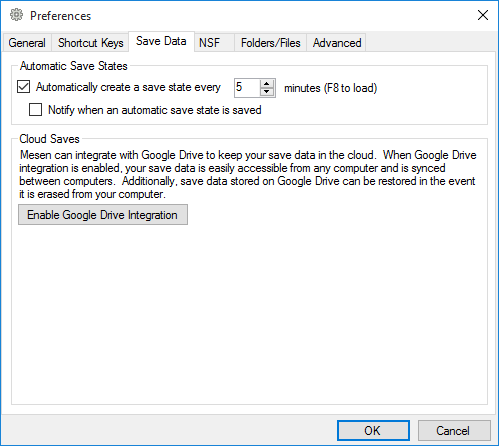Uncheck automatically create a save state checkbox
This screenshot has height=446, width=499.
click(x=23, y=87)
